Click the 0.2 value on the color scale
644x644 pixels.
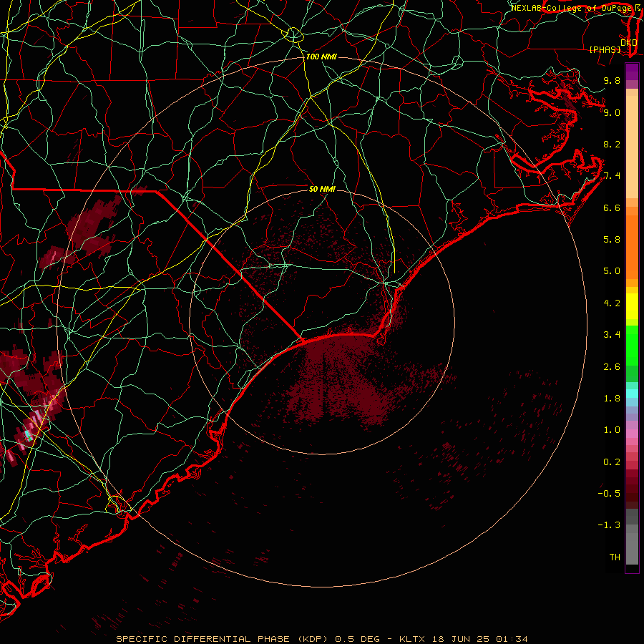click(x=612, y=462)
